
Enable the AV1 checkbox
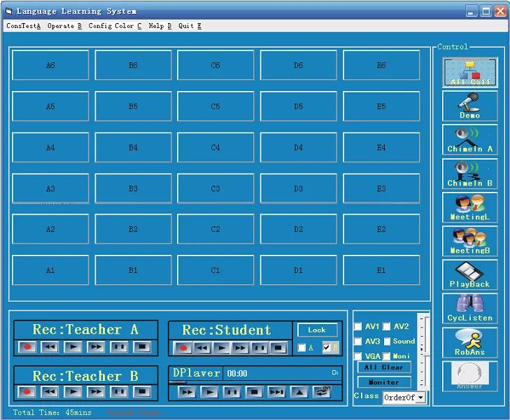tap(358, 327)
